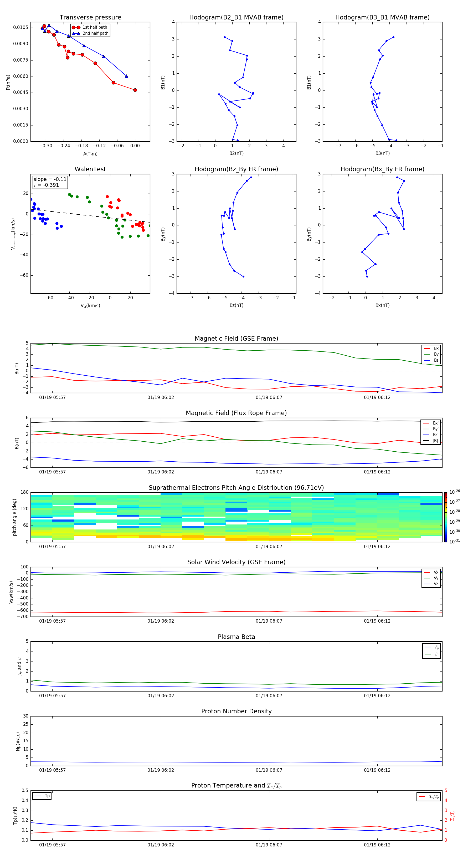Click the pitch angle color bar
The height and width of the screenshot is (868, 473).
pyautogui.click(x=446, y=517)
